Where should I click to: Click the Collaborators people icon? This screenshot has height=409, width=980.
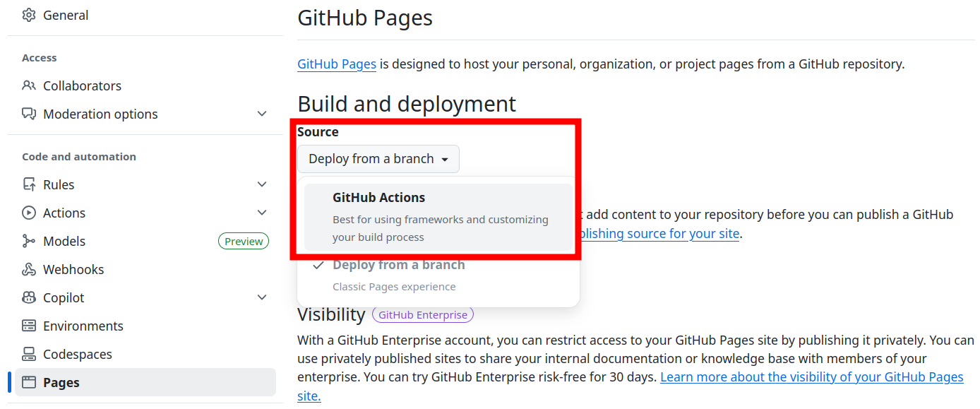click(x=29, y=85)
